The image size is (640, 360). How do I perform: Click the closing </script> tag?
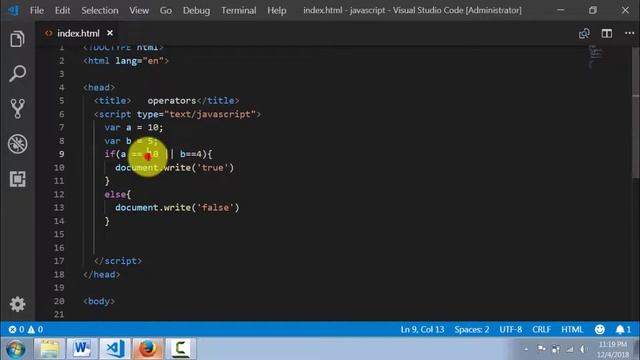point(118,261)
